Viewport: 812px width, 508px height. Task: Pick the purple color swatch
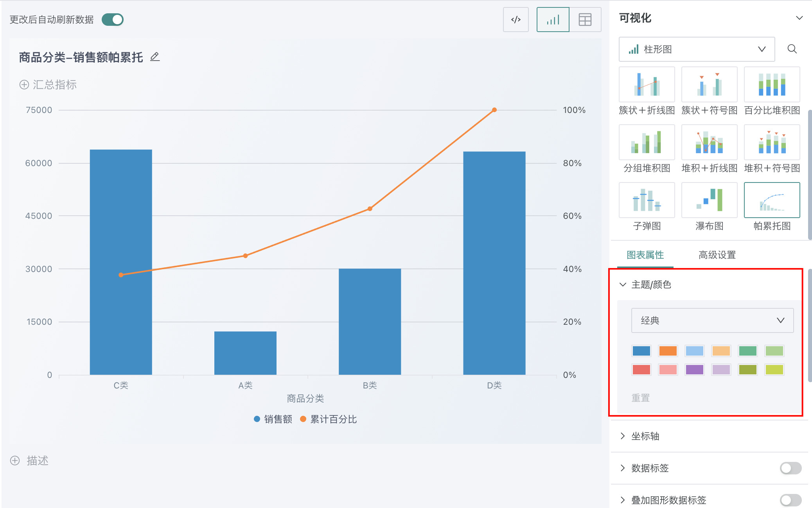click(x=694, y=369)
